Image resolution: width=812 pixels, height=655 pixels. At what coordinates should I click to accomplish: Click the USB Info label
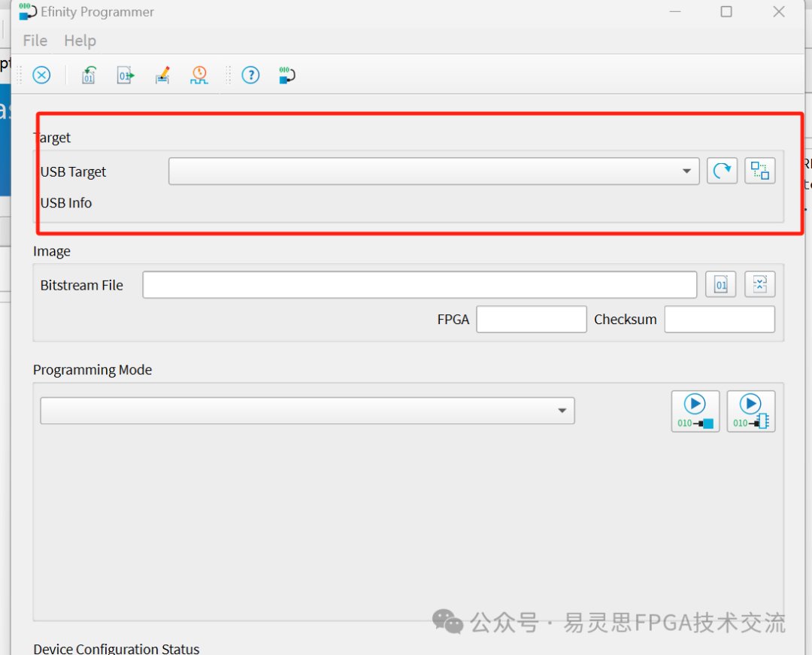[x=66, y=203]
